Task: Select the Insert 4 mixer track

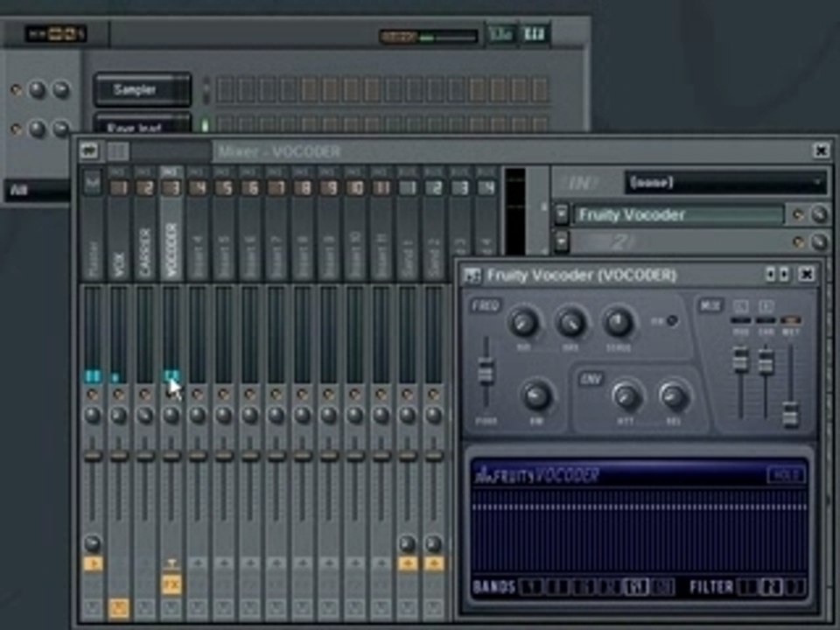Action: pyautogui.click(x=197, y=225)
